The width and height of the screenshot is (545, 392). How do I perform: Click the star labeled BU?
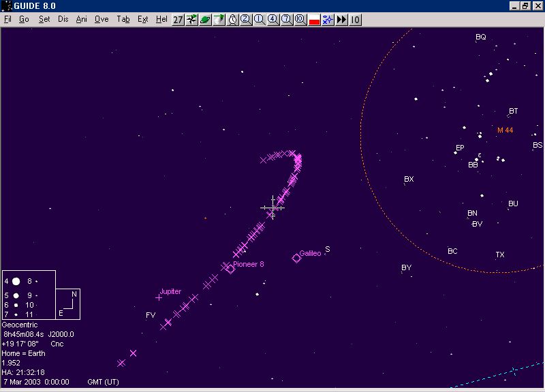click(513, 203)
